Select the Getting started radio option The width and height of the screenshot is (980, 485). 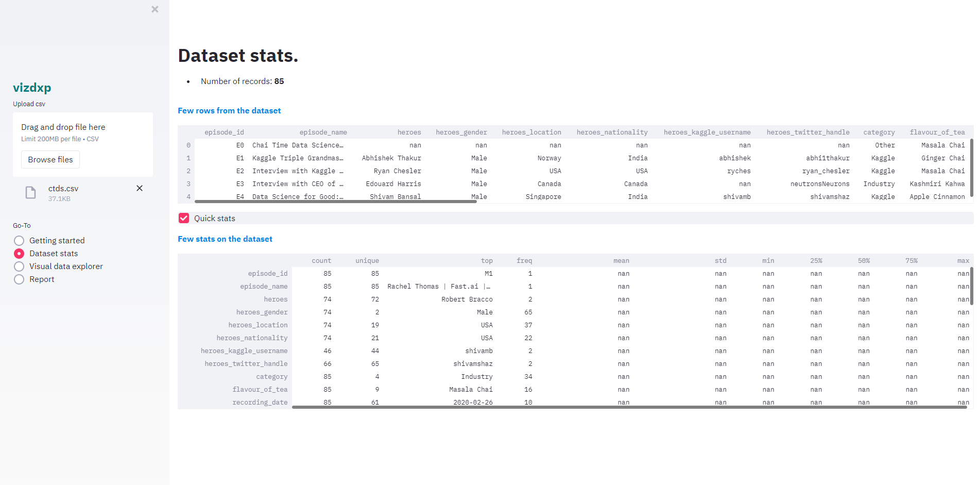pos(19,241)
